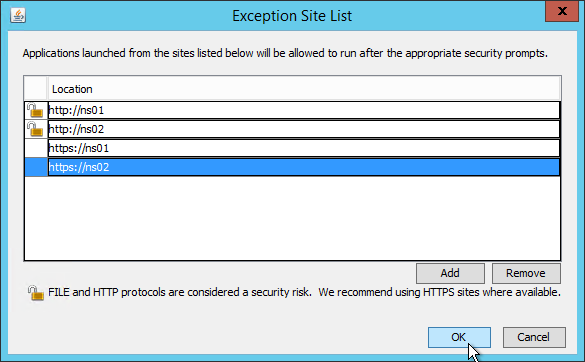Select the https://ns01 location entry
The height and width of the screenshot is (362, 585).
[x=304, y=148]
